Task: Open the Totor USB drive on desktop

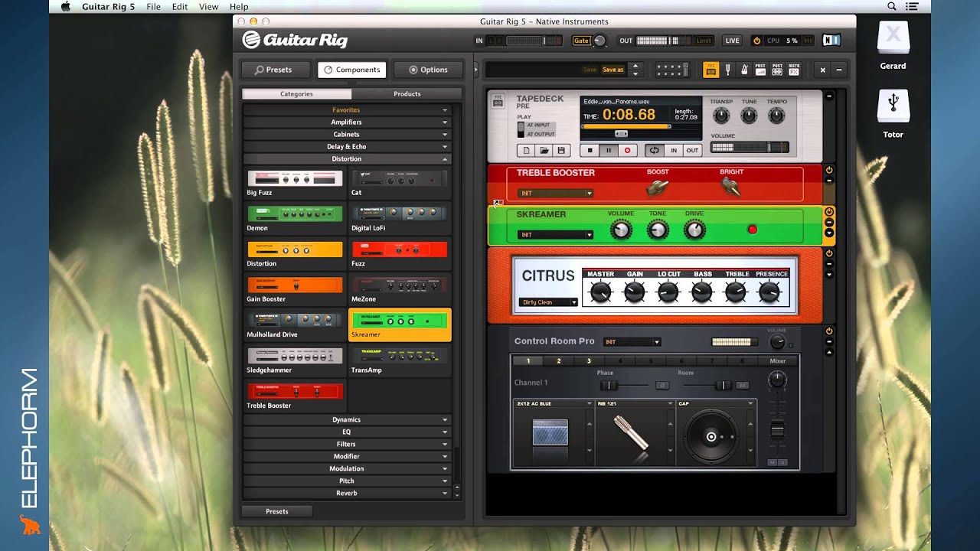Action: 893,107
